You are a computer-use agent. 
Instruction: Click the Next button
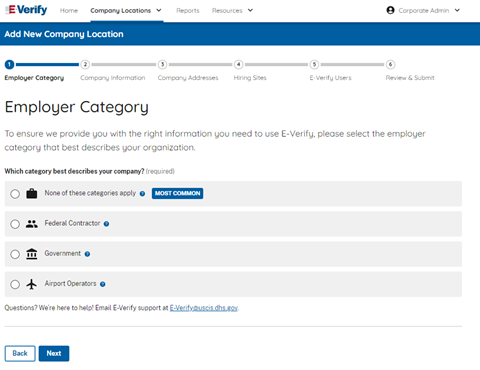tap(54, 353)
